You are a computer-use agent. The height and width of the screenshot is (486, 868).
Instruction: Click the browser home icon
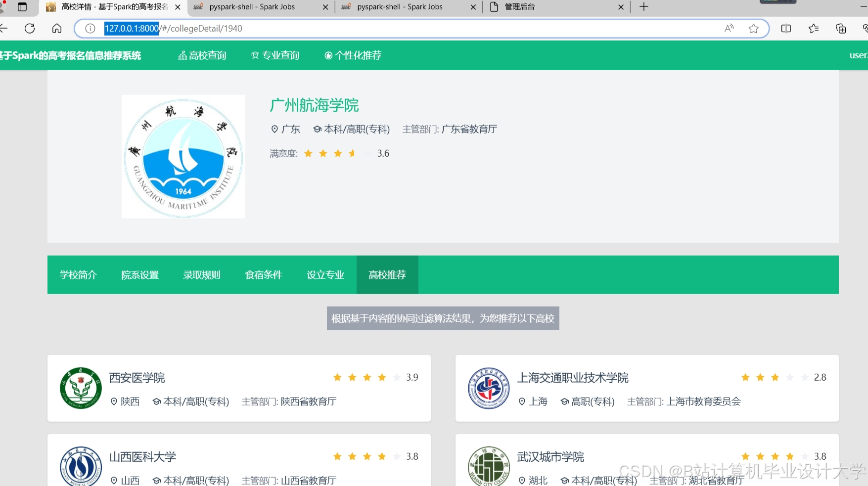[x=56, y=28]
